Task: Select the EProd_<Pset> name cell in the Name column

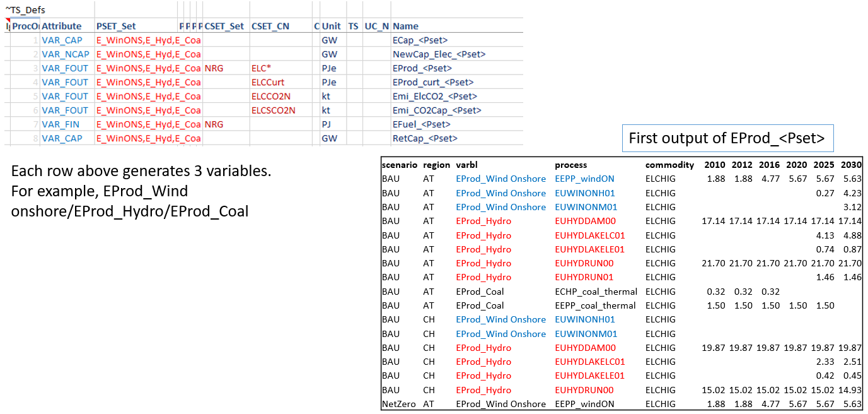Action: (422, 68)
